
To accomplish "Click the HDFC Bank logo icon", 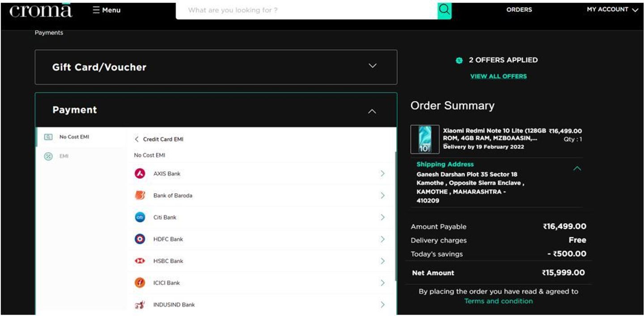I will [x=140, y=239].
